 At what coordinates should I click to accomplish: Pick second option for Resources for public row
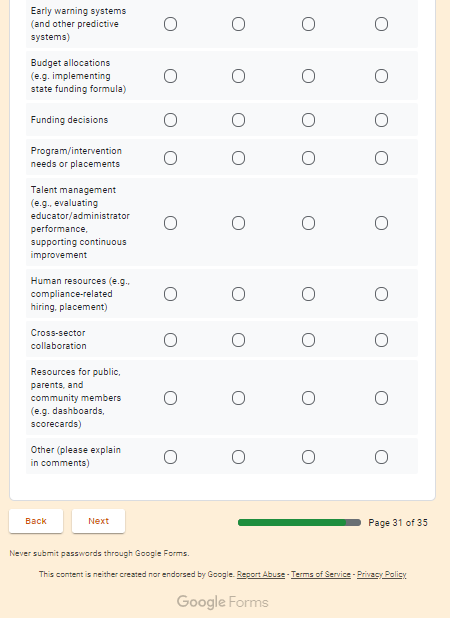[x=238, y=398]
